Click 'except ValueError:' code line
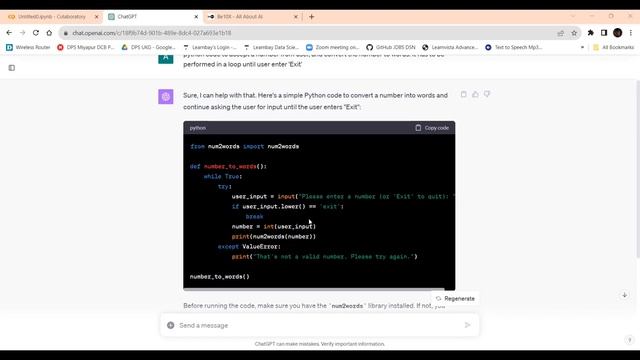 click(x=249, y=247)
